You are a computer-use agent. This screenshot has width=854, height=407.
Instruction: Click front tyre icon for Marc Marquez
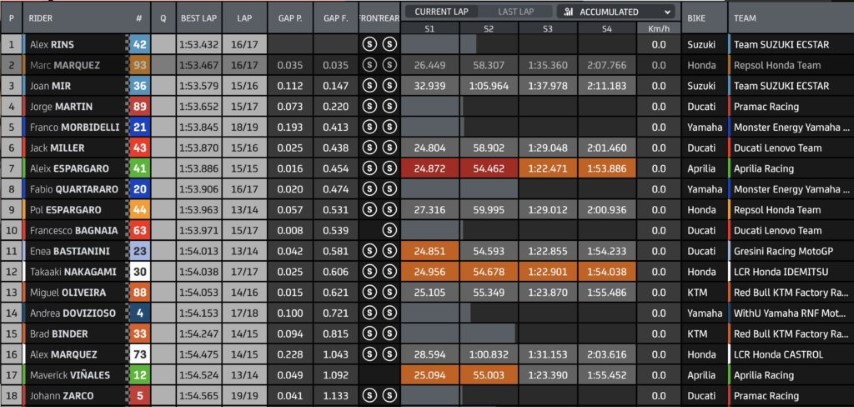click(x=369, y=65)
